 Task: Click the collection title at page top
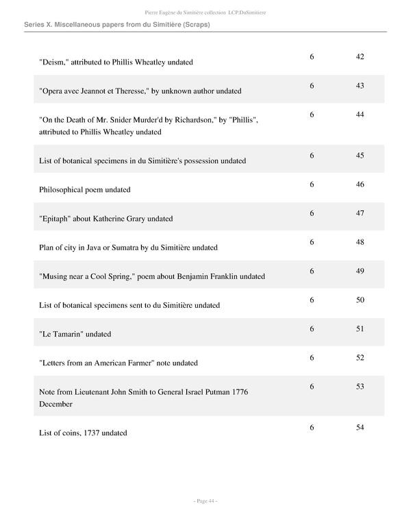(205, 11)
